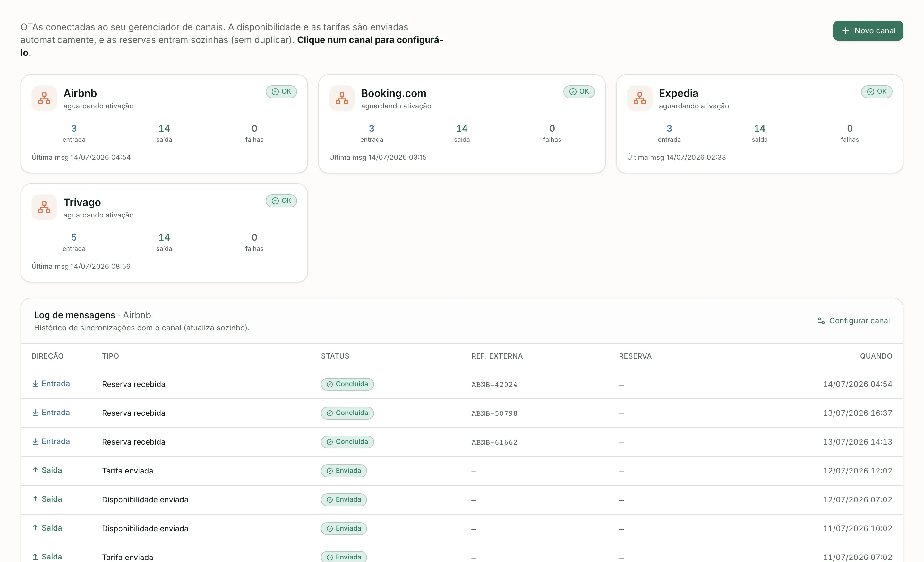Click the timestamp 13/07/2026 14:13
924x562 pixels.
point(858,442)
